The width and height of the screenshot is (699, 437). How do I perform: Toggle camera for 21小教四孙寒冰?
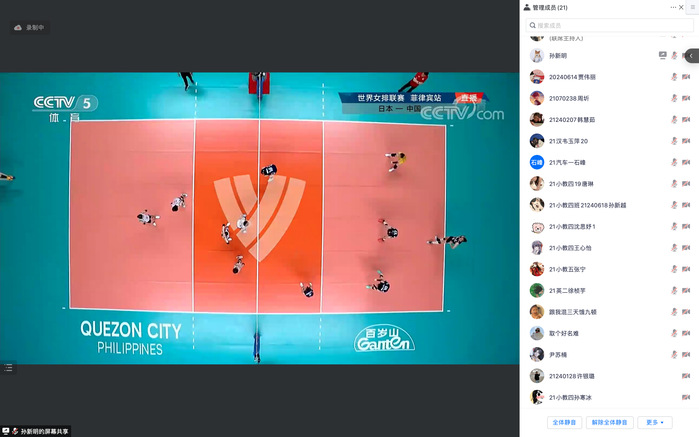686,397
